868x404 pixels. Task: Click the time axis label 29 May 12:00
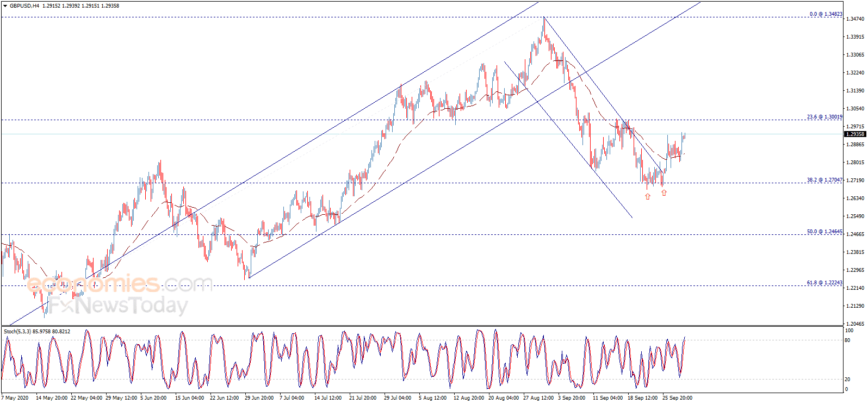(121, 398)
